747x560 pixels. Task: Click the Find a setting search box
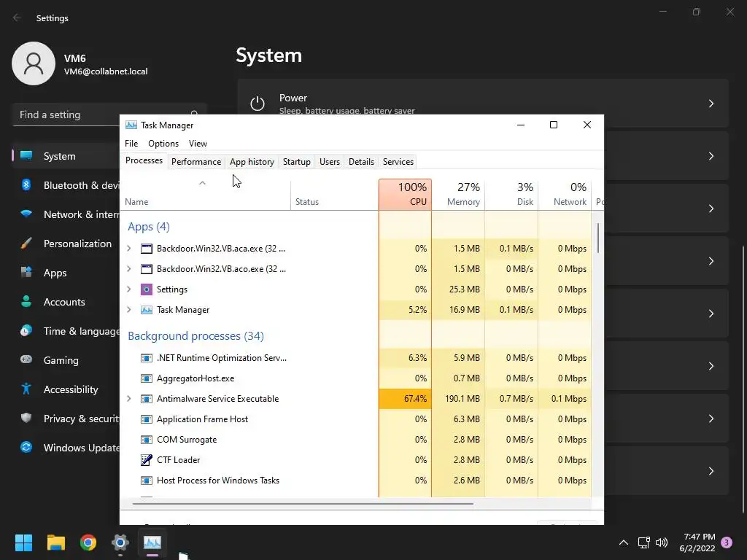[x=109, y=114]
